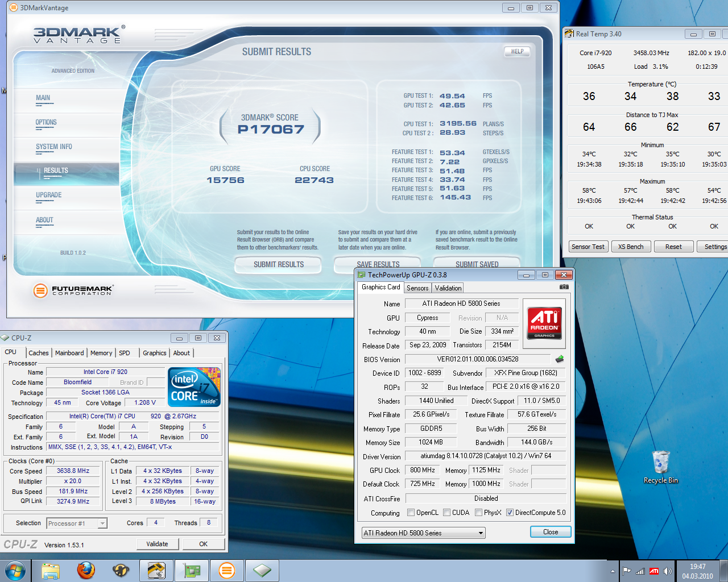This screenshot has width=728, height=582.
Task: Switch to CPU-Z via its chip taskbar icon
Action: [262, 571]
